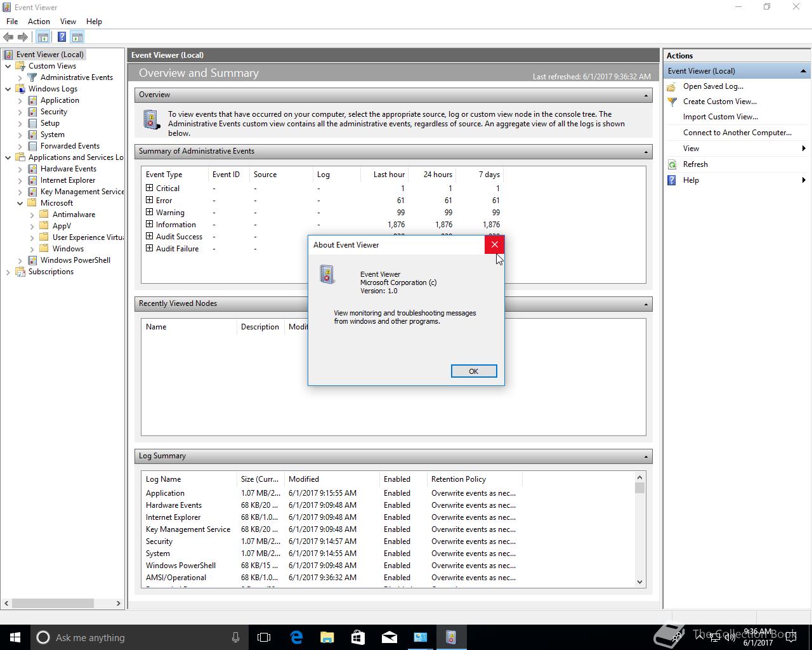Click the Ask me anything search box
This screenshot has height=650, width=812.
[x=138, y=637]
